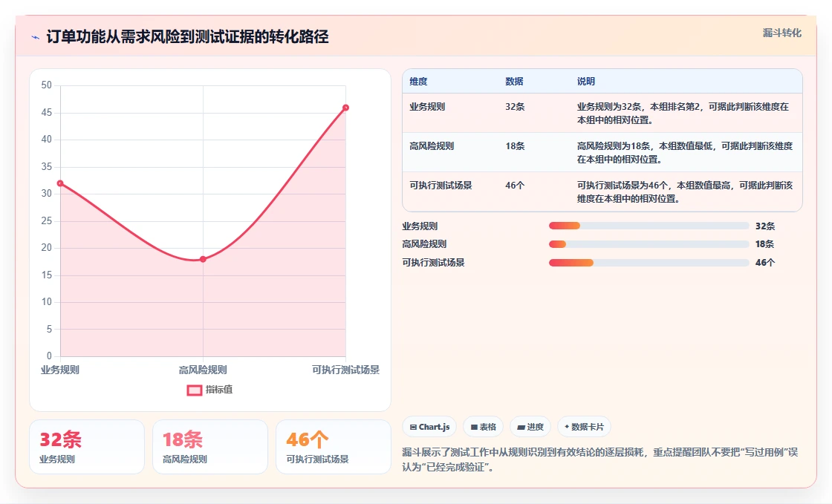The height and width of the screenshot is (504, 832).
Task: Click the 说明 column header
Action: coord(586,81)
